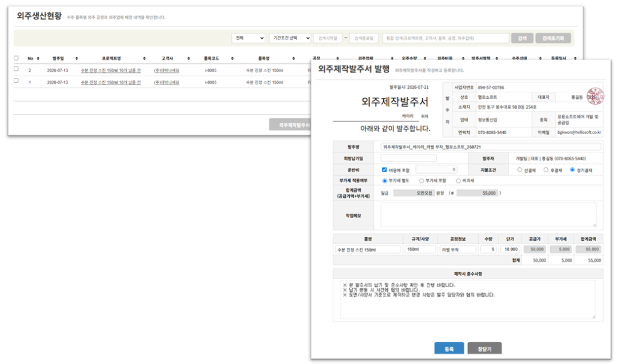
Task: Uncheck the 비용에 포함 checkbox
Action: pyautogui.click(x=385, y=170)
